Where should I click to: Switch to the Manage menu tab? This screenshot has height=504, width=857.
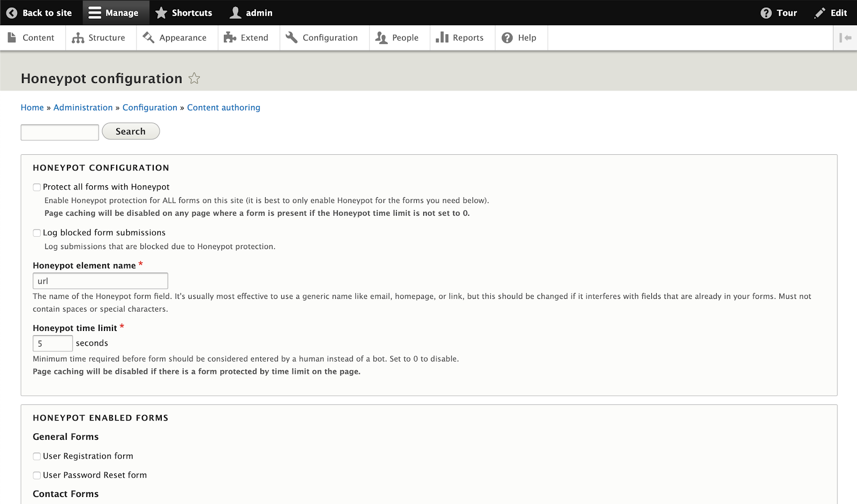pyautogui.click(x=115, y=12)
